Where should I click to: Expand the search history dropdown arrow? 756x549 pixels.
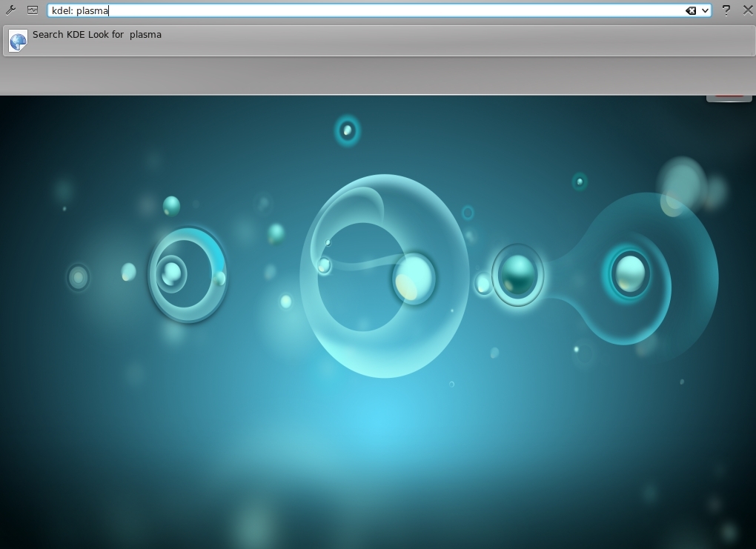pyautogui.click(x=705, y=10)
